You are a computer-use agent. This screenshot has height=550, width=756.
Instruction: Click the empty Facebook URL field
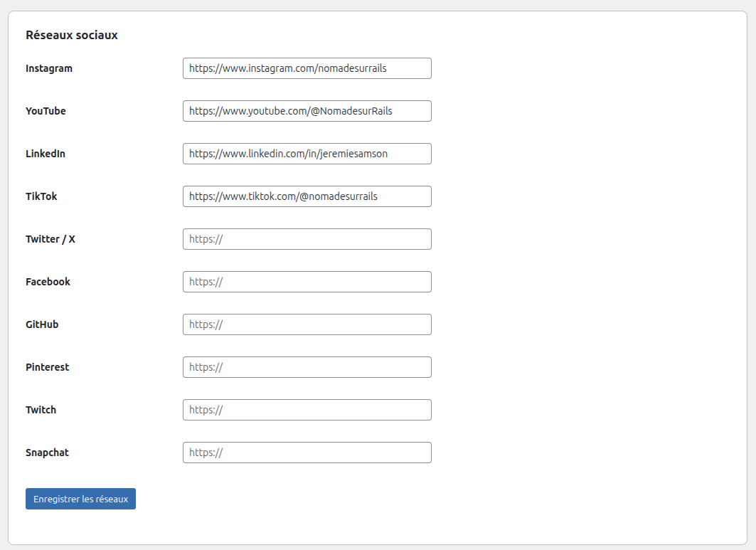pos(307,282)
